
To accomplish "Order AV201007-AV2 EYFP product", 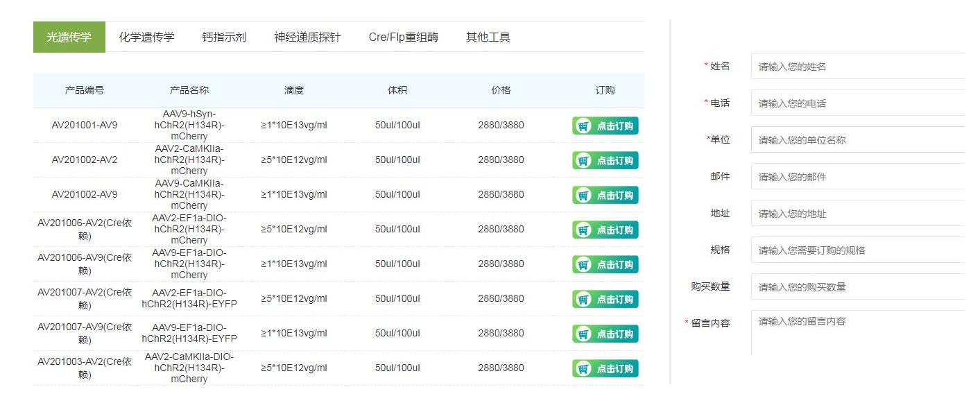I will 605,299.
